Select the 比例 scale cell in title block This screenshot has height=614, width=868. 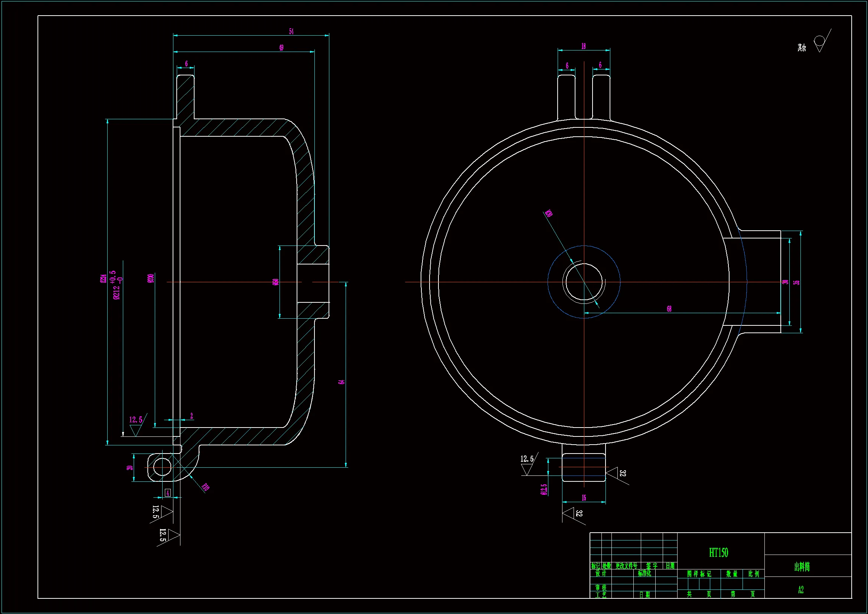(x=753, y=574)
